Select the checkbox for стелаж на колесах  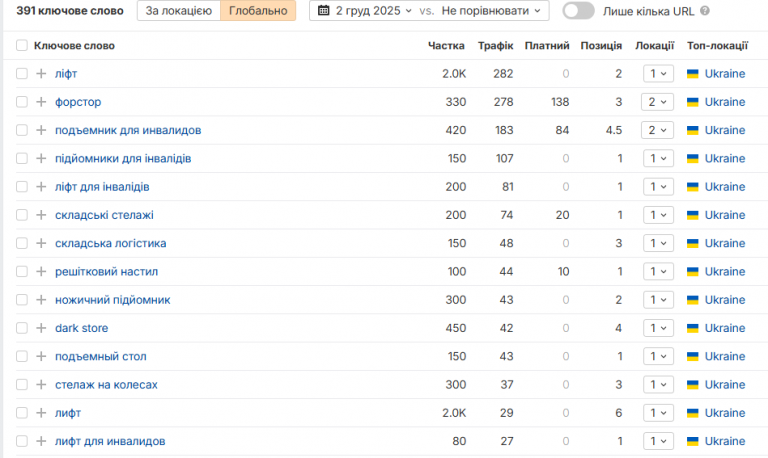[22, 385]
